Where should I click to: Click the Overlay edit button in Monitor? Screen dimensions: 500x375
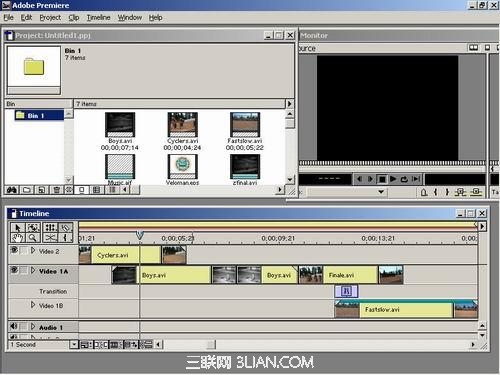(476, 192)
